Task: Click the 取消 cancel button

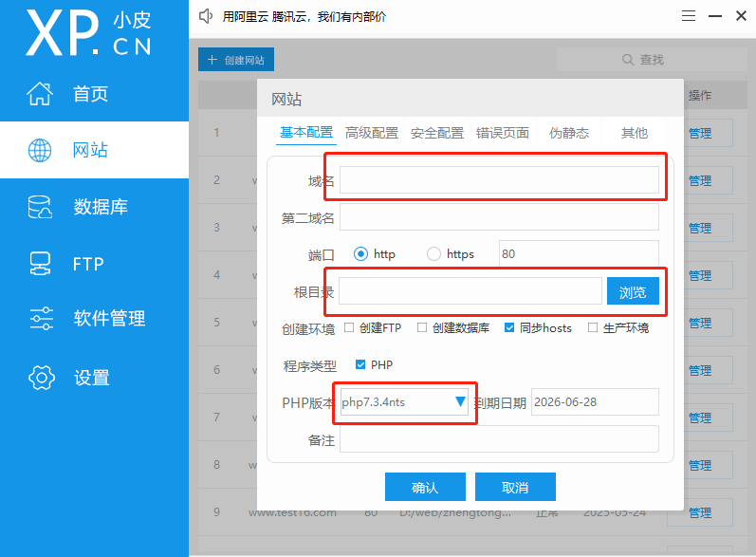Action: [x=515, y=487]
